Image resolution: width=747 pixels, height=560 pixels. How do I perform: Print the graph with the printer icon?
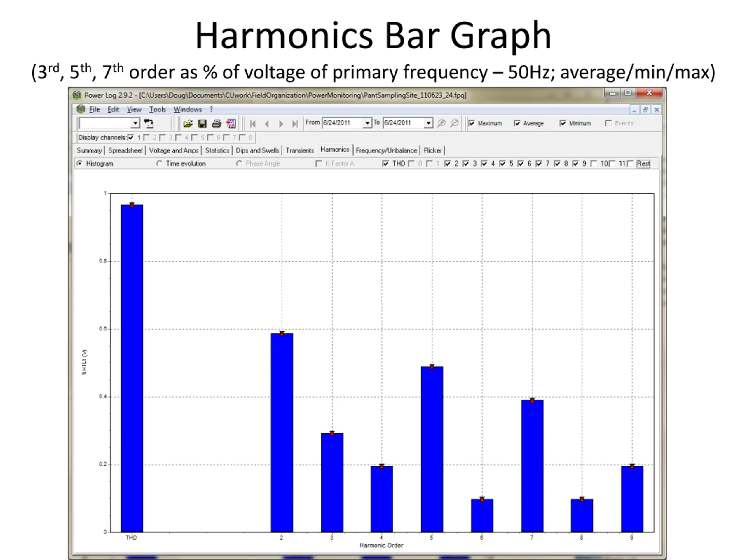(217, 124)
